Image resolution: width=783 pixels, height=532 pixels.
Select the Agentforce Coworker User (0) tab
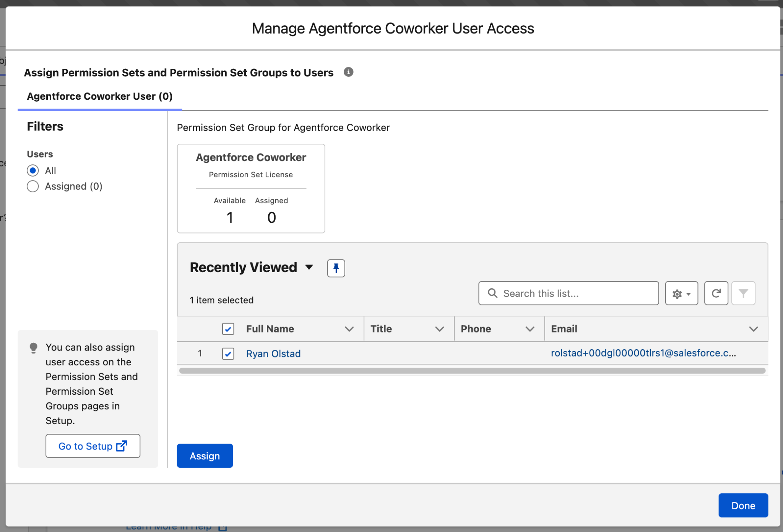pos(100,96)
